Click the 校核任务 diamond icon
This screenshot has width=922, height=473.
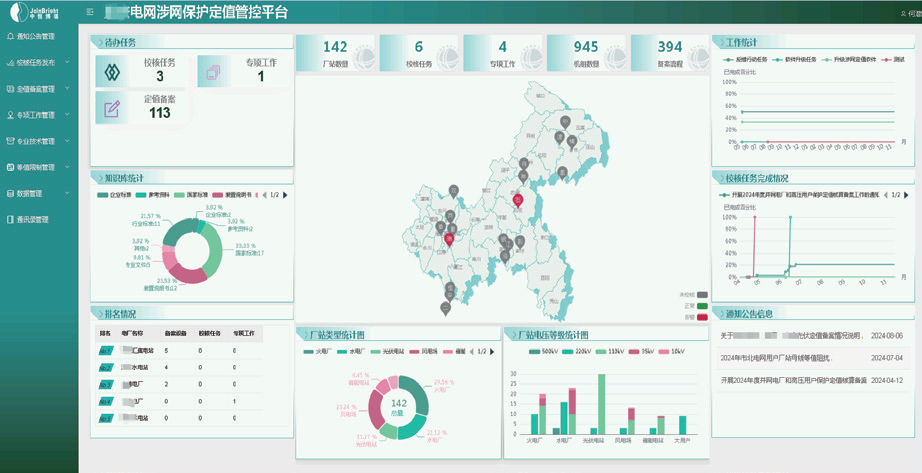point(112,70)
